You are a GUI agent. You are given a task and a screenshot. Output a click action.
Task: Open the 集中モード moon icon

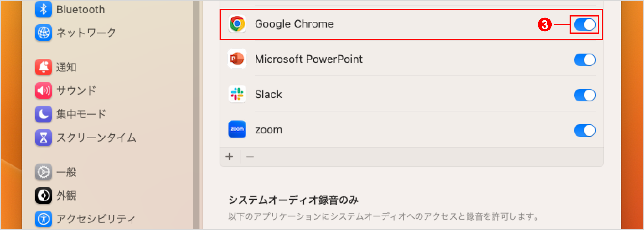43,114
